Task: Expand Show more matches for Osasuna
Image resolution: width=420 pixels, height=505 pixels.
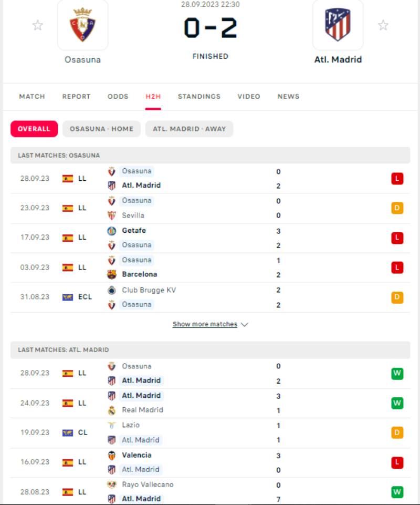Action: point(210,324)
